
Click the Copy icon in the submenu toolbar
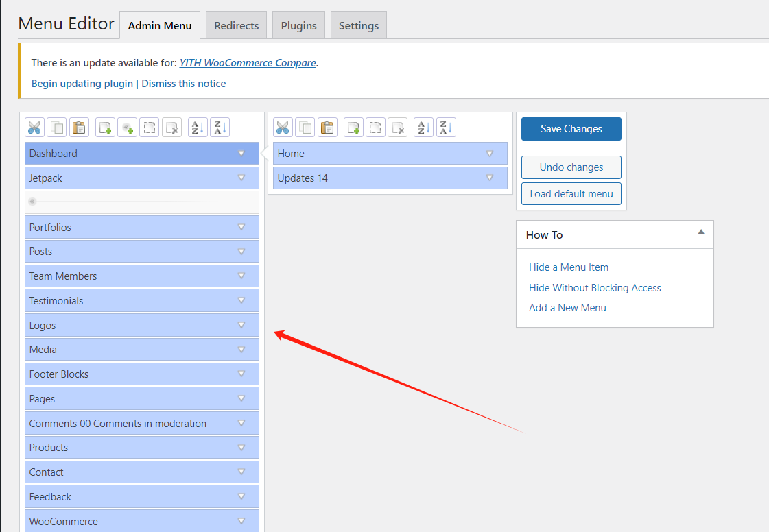click(x=305, y=128)
